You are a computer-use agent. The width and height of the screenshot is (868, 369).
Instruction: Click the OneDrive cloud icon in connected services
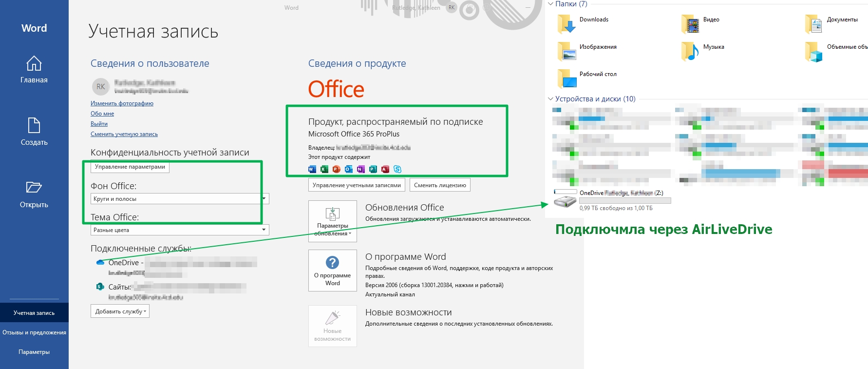coord(100,262)
